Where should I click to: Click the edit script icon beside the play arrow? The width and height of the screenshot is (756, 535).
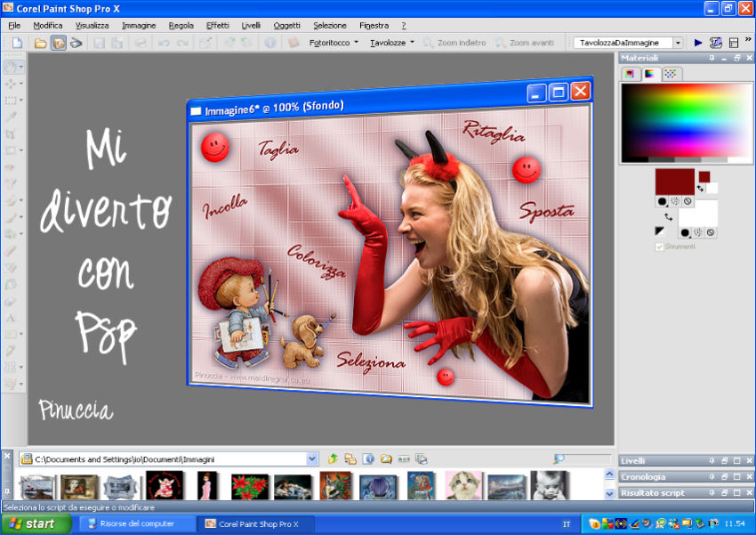pos(715,43)
